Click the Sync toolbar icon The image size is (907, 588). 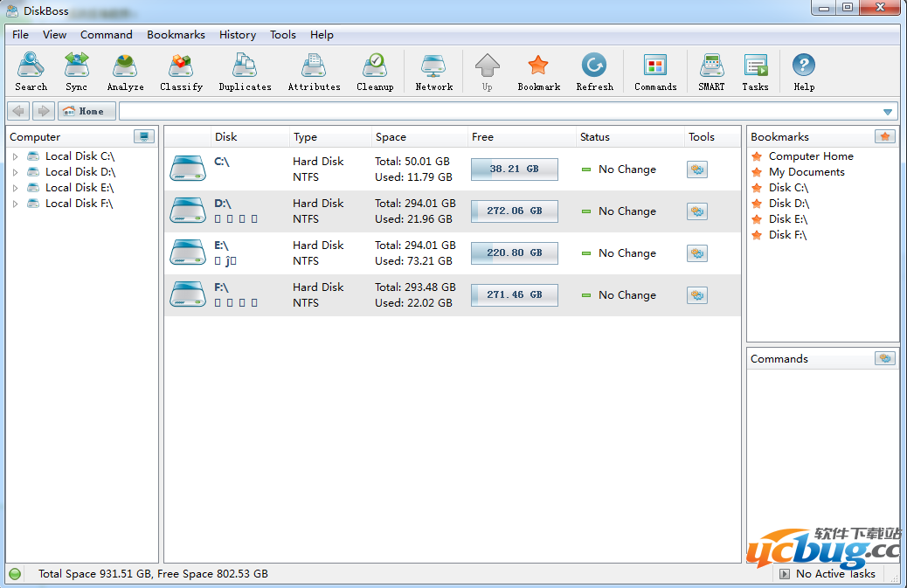(77, 71)
